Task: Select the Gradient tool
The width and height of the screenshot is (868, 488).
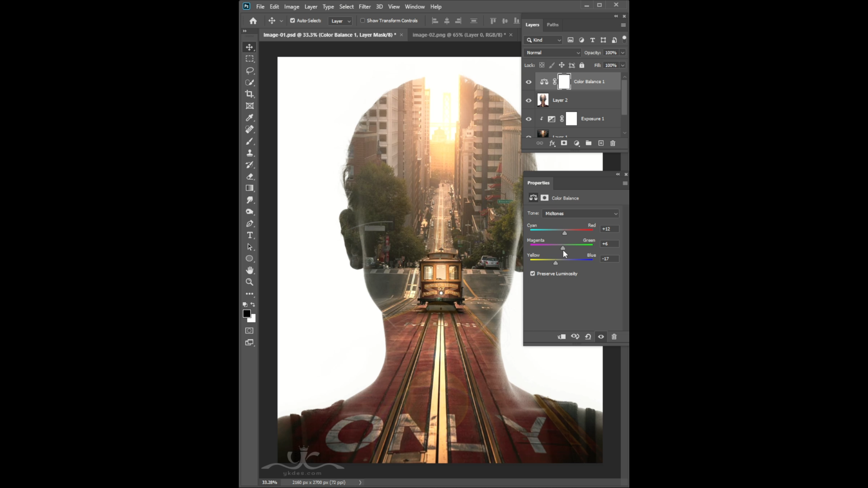Action: click(x=250, y=188)
